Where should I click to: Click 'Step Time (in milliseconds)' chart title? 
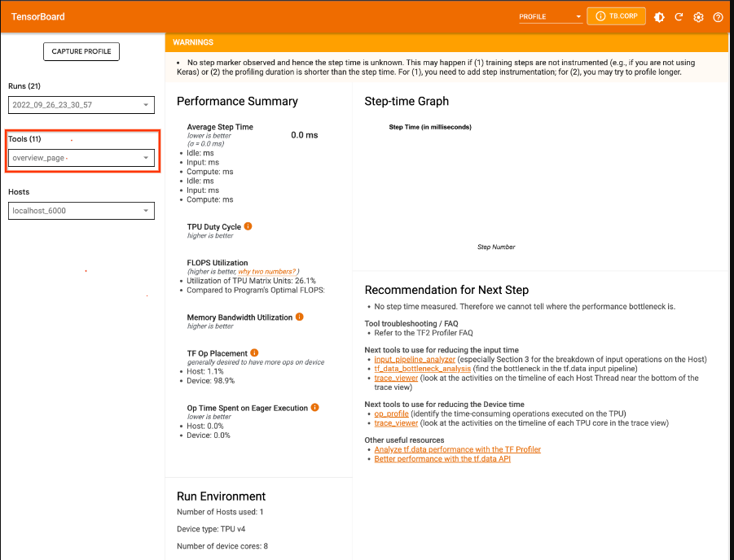[x=430, y=127]
